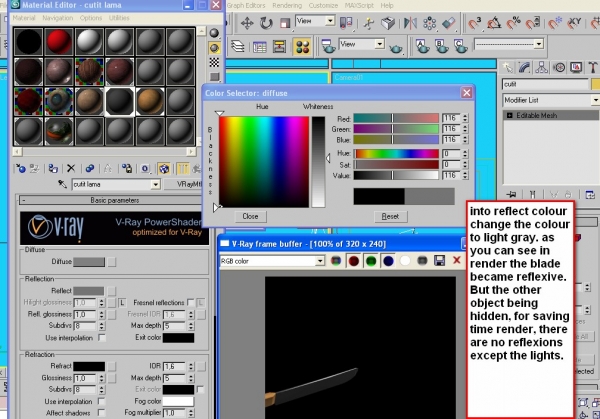Expand Editable Mesh modifier stack entry
This screenshot has height=419, width=600.
[509, 115]
